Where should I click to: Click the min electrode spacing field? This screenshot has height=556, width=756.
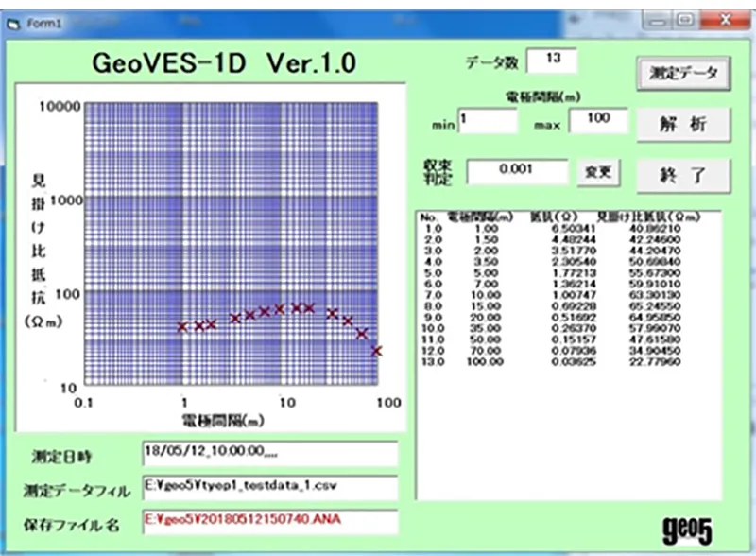click(x=488, y=121)
